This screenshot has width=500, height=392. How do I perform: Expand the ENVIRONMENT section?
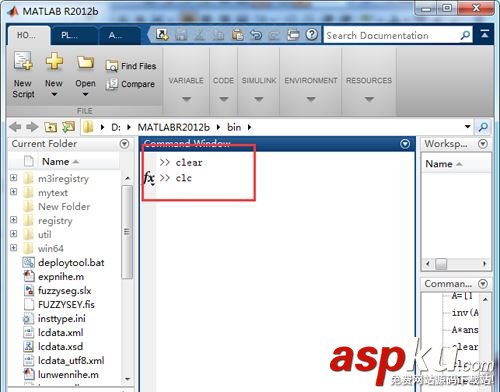click(311, 99)
